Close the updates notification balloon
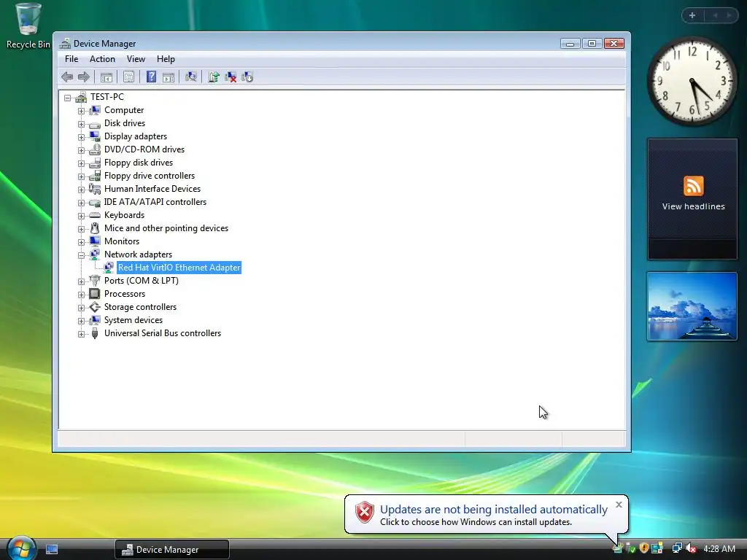 [619, 505]
